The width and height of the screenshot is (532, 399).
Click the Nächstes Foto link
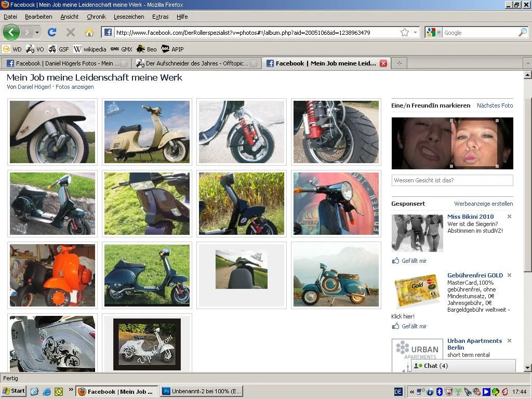(x=495, y=105)
